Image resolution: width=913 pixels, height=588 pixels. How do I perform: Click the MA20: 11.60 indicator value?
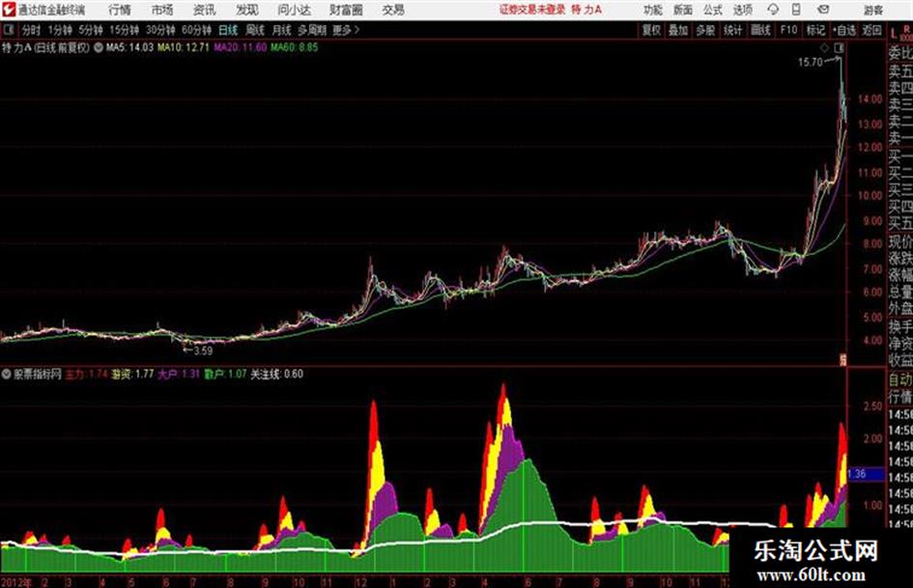point(240,47)
